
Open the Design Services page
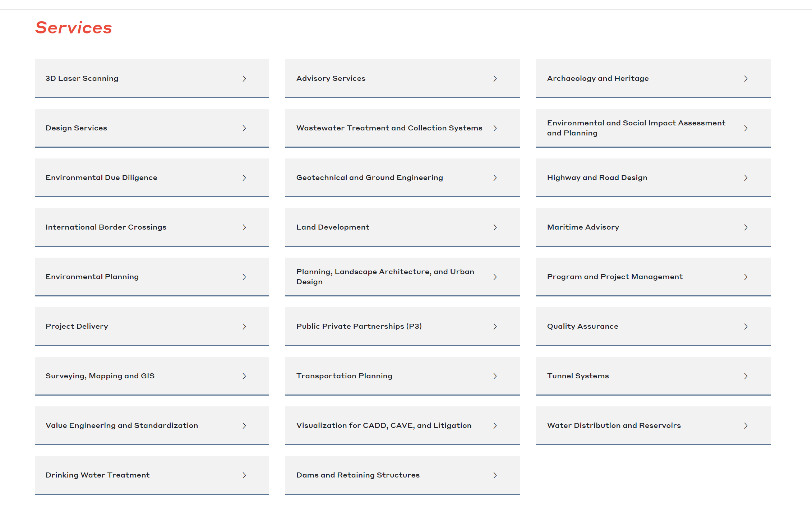click(x=152, y=128)
